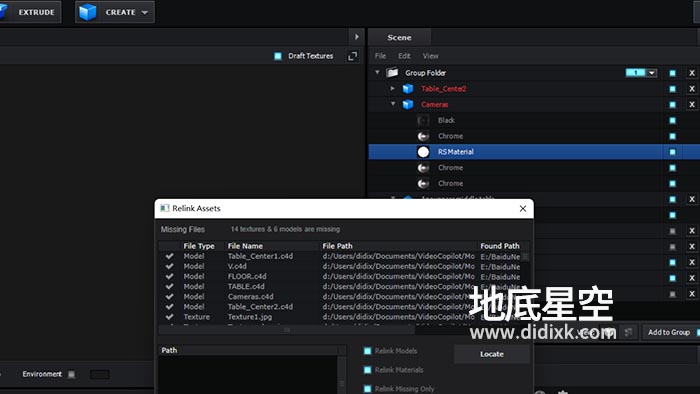Click the missing files list horizontal scrollbar
The image size is (700, 394).
pos(287,330)
